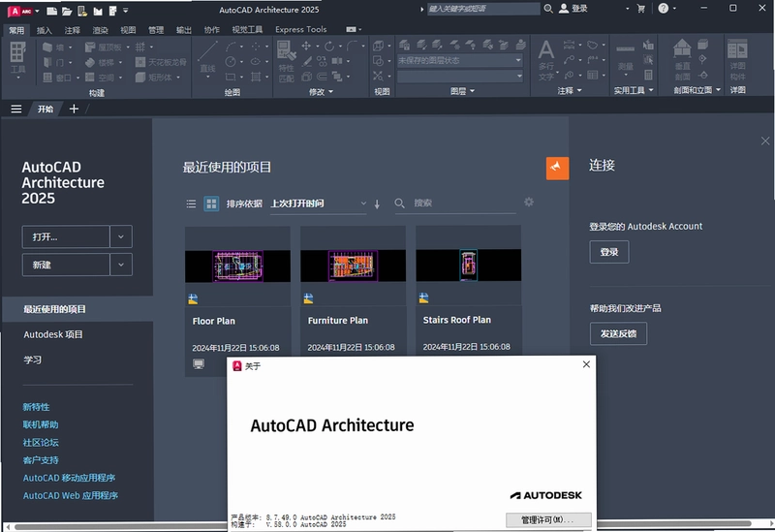Image resolution: width=775 pixels, height=532 pixels.
Task: Customize quick access toolbar dropdown arrow
Action: point(126,10)
